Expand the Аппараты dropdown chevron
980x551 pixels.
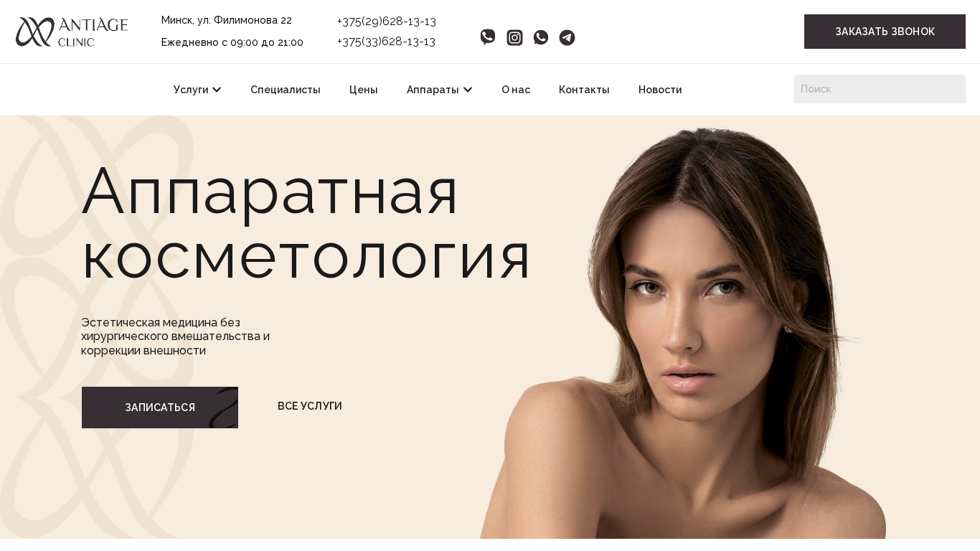click(468, 89)
